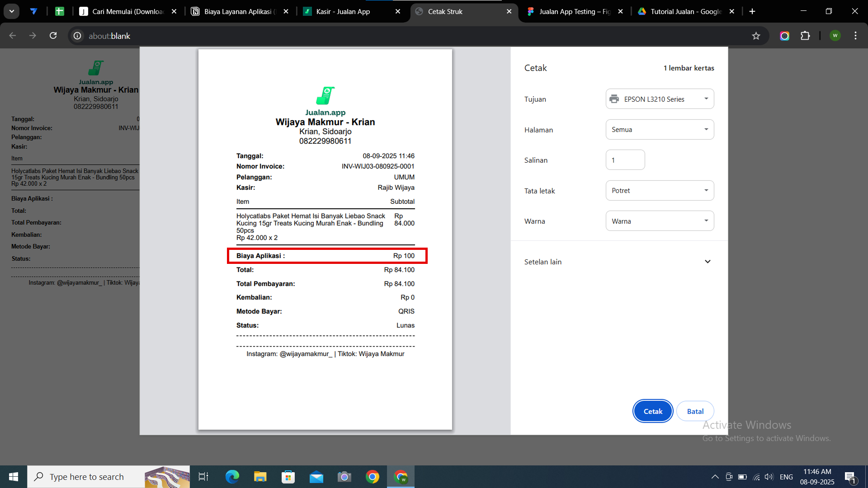Image resolution: width=868 pixels, height=488 pixels.
Task: Open the tab search chevron button
Action: coord(12,11)
